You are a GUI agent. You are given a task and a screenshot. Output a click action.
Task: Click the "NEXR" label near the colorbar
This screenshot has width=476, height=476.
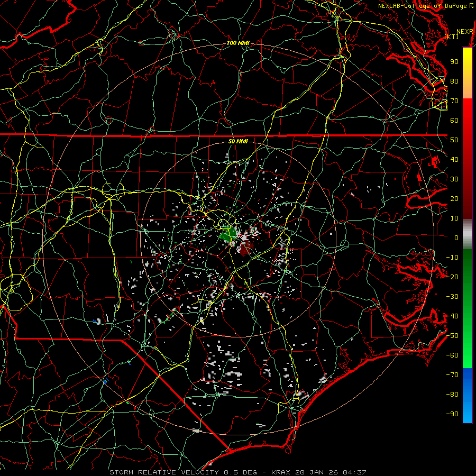464,32
